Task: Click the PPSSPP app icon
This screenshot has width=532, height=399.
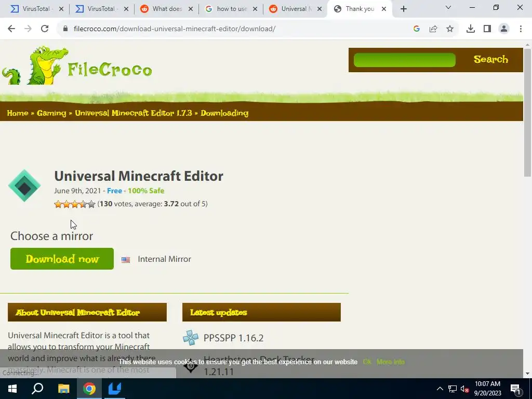Action: pyautogui.click(x=191, y=338)
